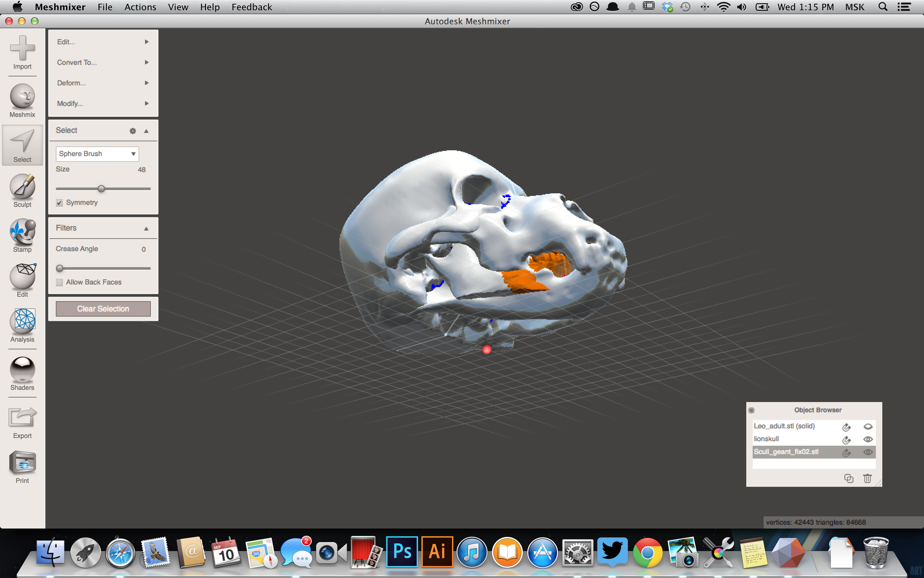Click link icon for lionskull

(x=846, y=440)
